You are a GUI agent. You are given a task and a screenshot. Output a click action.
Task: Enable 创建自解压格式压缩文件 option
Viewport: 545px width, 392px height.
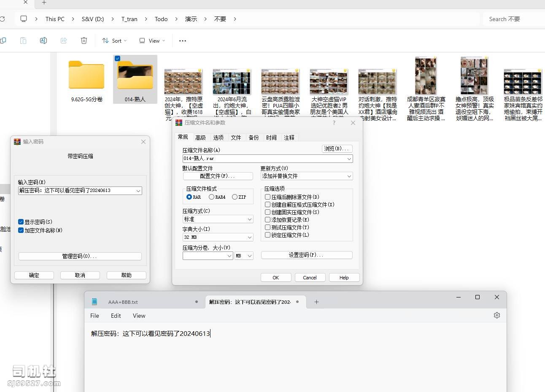pos(267,204)
